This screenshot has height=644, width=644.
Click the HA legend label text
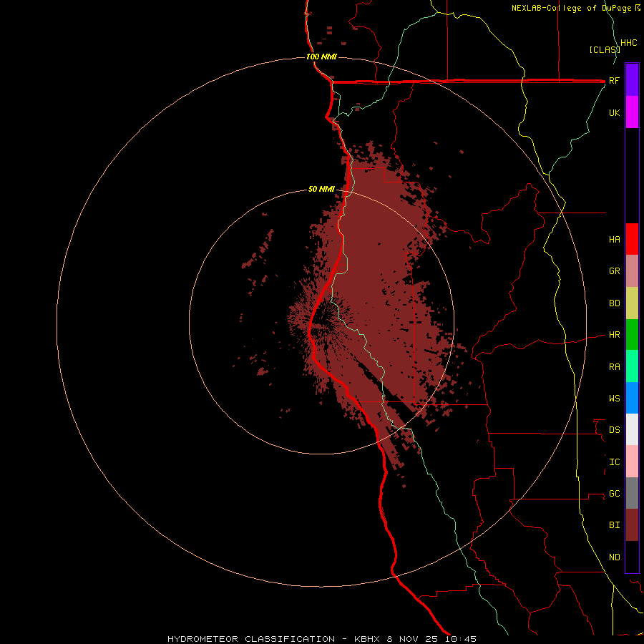click(x=615, y=239)
